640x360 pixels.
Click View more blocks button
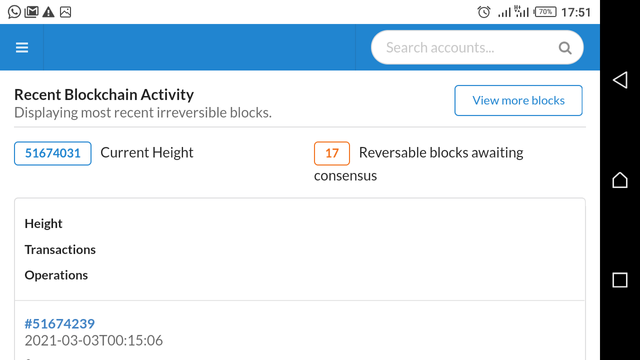coord(518,100)
